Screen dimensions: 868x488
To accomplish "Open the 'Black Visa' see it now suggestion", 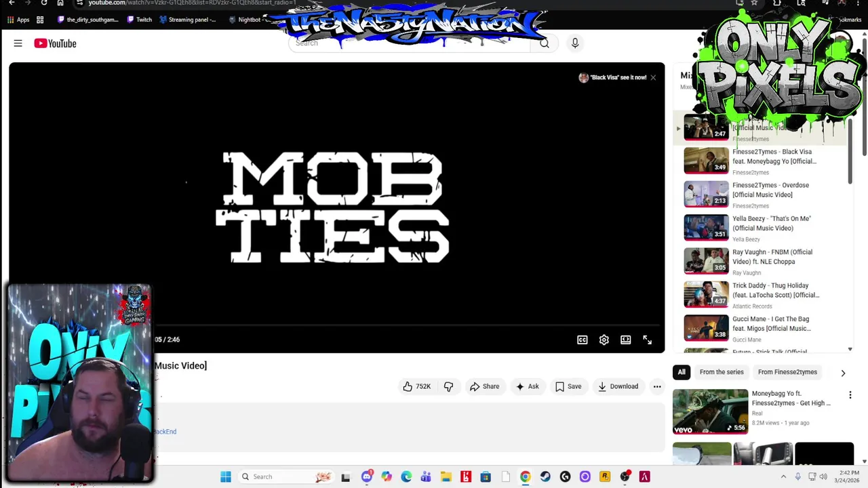I will click(612, 77).
